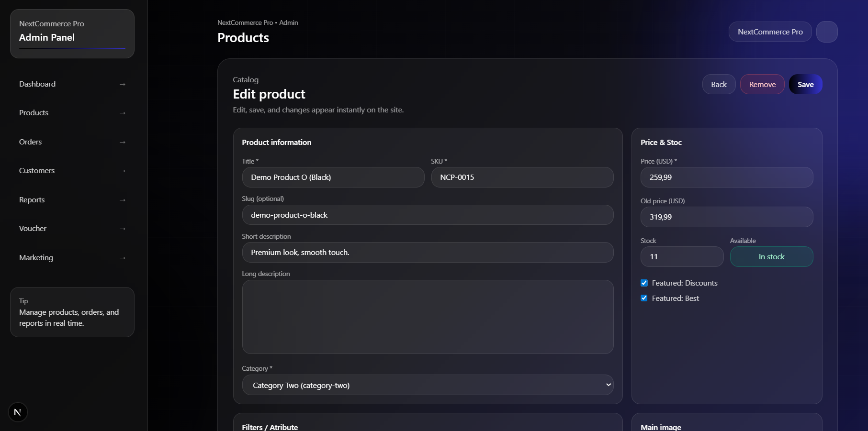Uncheck the Featured: Discounts checkbox
The image size is (868, 431).
[644, 283]
